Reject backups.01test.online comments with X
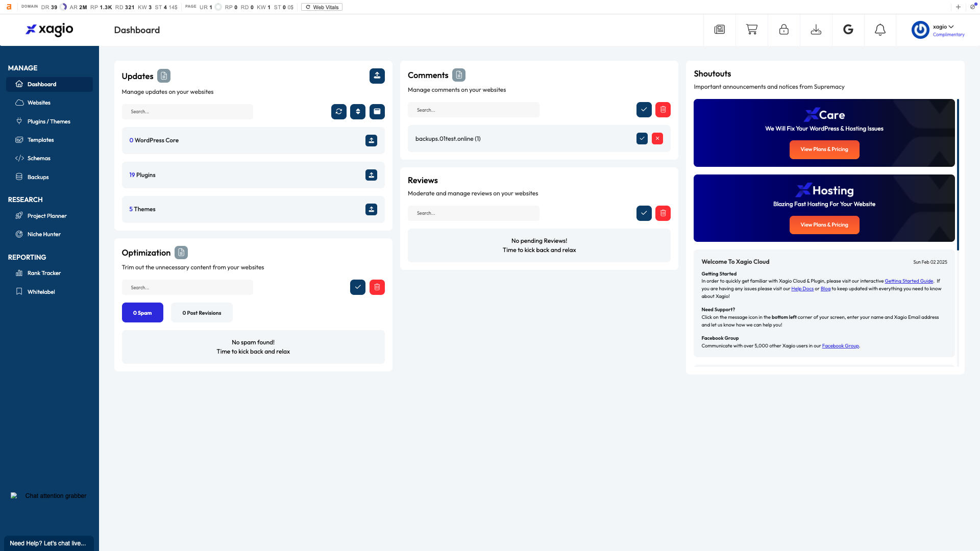The width and height of the screenshot is (980, 551). (657, 139)
